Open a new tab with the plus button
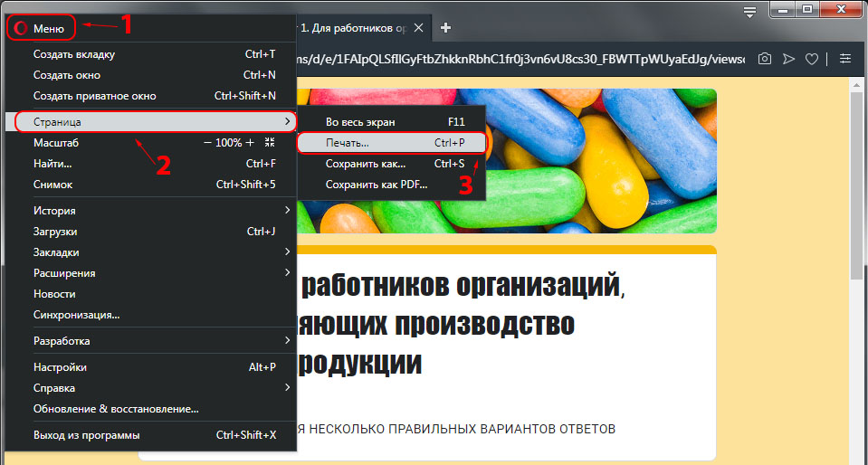The width and height of the screenshot is (868, 465). pyautogui.click(x=445, y=27)
